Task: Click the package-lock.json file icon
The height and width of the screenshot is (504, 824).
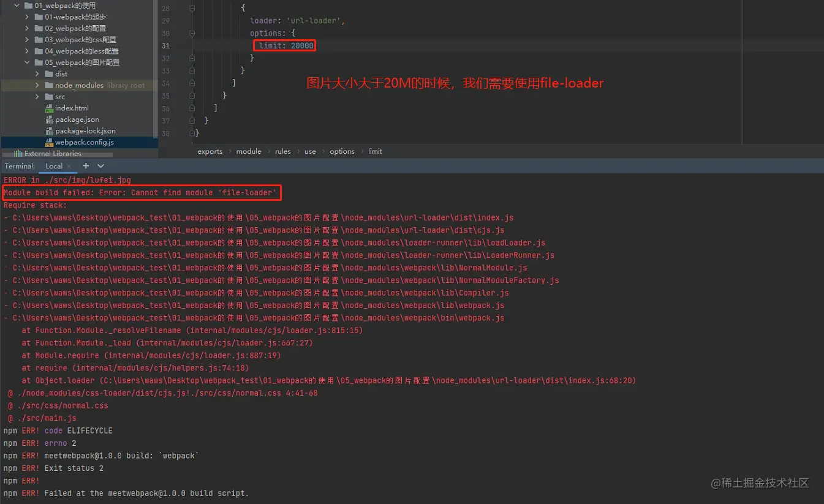Action: point(50,130)
